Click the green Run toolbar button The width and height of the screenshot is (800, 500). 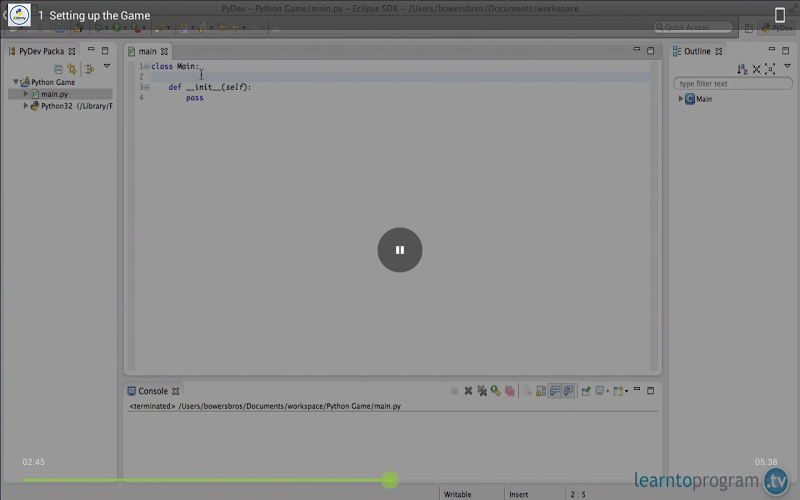pyautogui.click(x=117, y=28)
